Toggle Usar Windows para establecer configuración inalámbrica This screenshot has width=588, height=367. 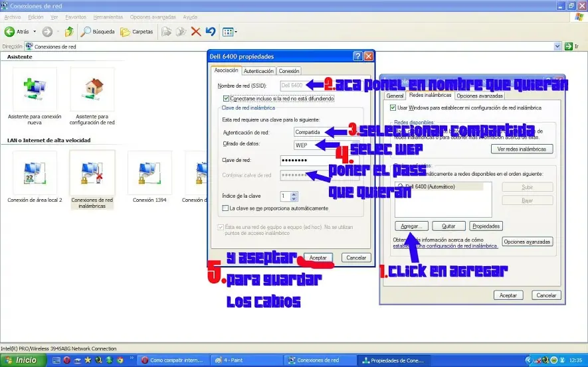coord(393,108)
